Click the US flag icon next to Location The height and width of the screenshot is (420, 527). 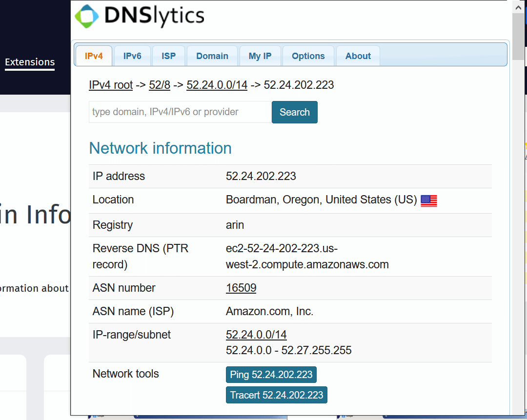click(428, 200)
